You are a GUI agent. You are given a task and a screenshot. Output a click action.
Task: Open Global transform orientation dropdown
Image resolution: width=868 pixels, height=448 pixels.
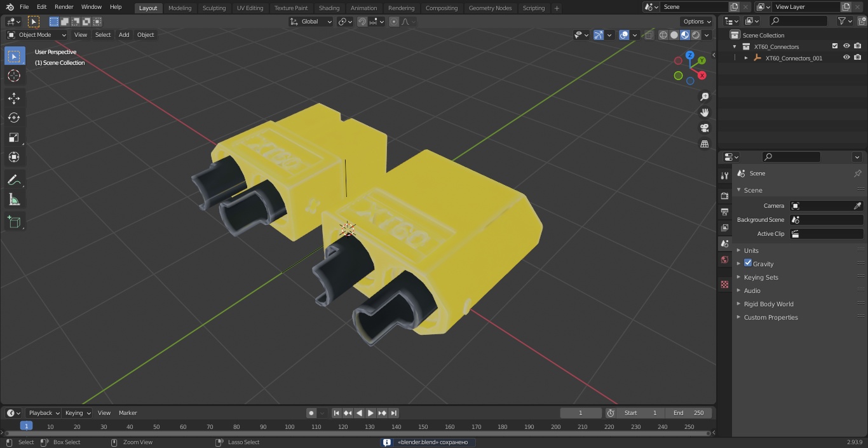click(x=311, y=22)
